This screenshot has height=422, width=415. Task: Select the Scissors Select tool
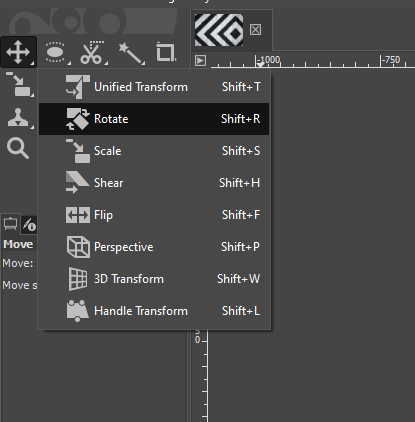pyautogui.click(x=92, y=52)
